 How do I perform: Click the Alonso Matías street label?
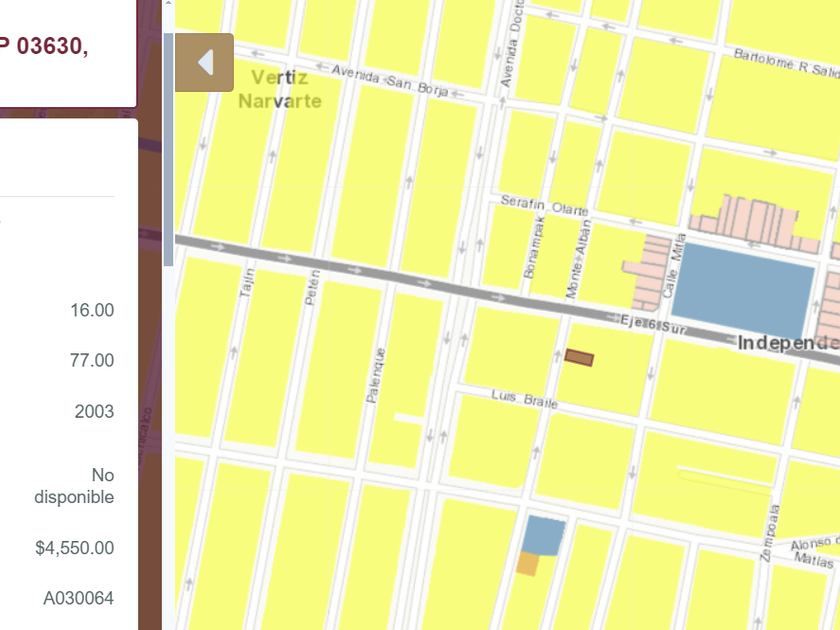pos(815,552)
